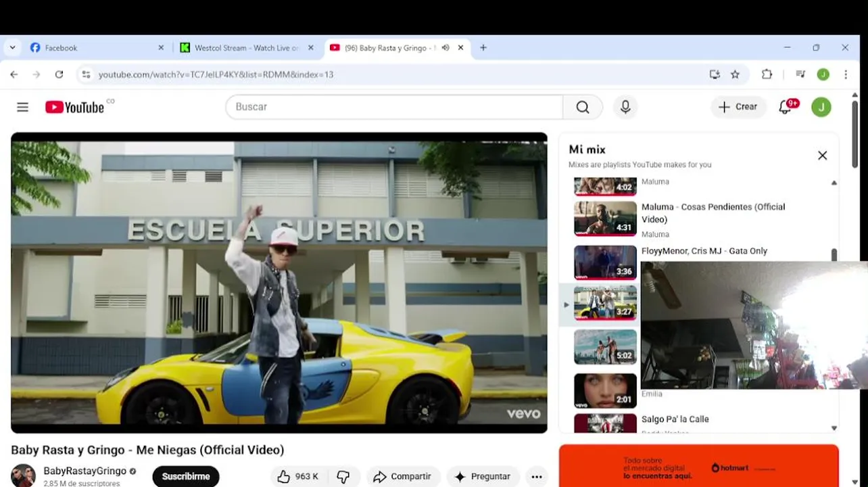Go back in browser history

pyautogui.click(x=14, y=74)
